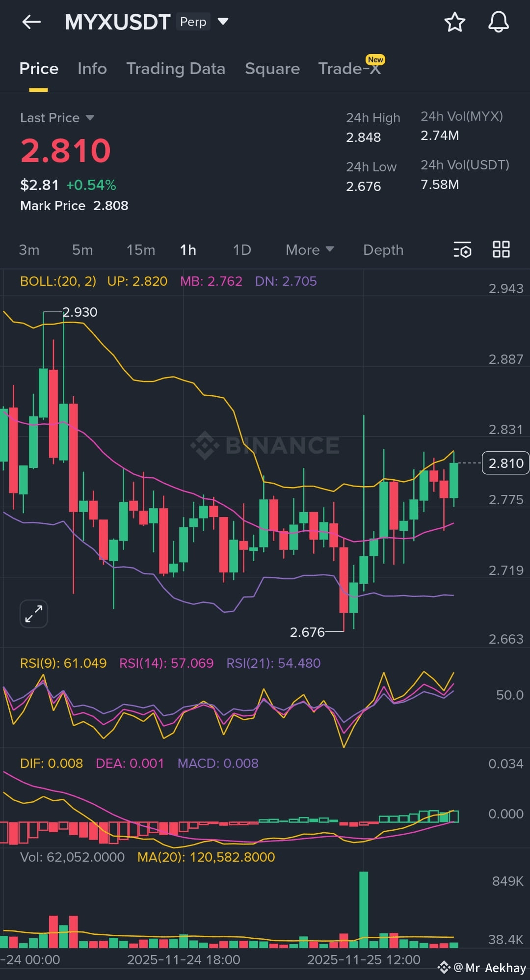
Task: Tap the MACD: 0.008 label
Action: tap(218, 763)
